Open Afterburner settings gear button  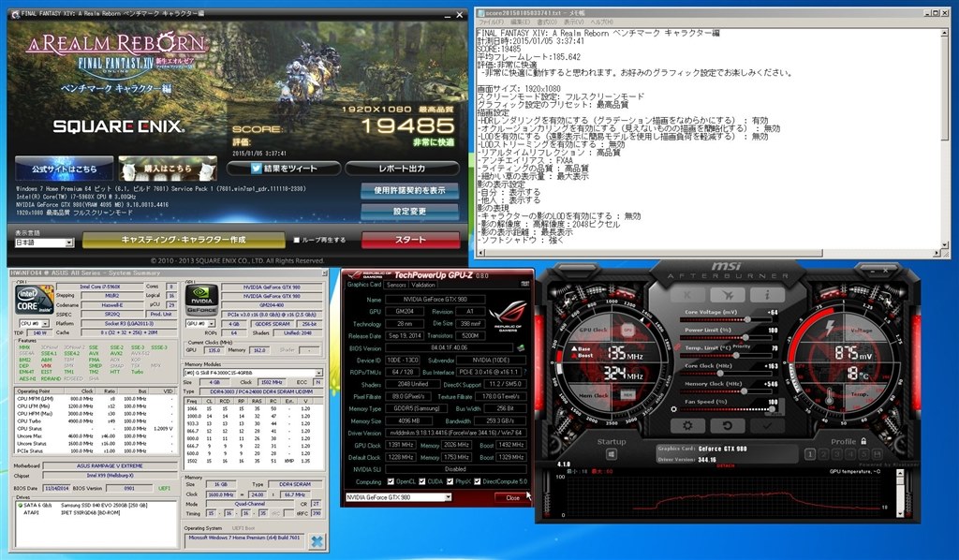point(688,425)
